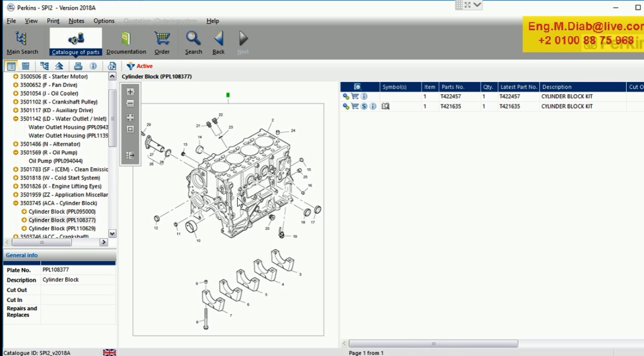Click the Qty. column header

tap(489, 87)
